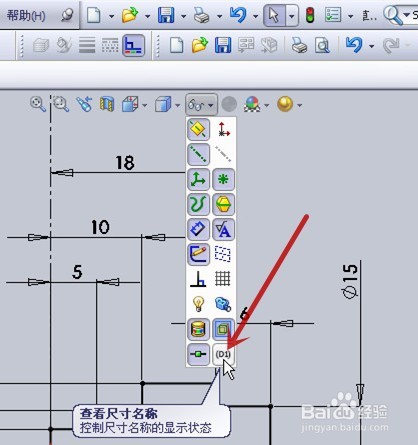Screen dimensions: 418x445
Task: Toggle the overlapping blue squares icon in the panel
Action: [223, 329]
